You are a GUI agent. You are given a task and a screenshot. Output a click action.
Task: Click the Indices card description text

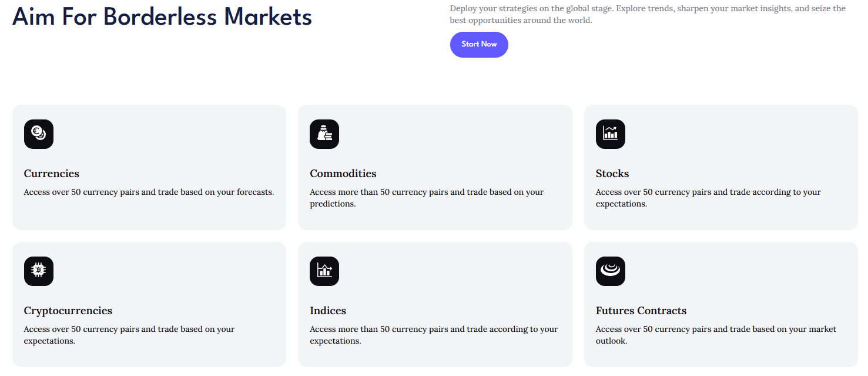click(x=433, y=335)
